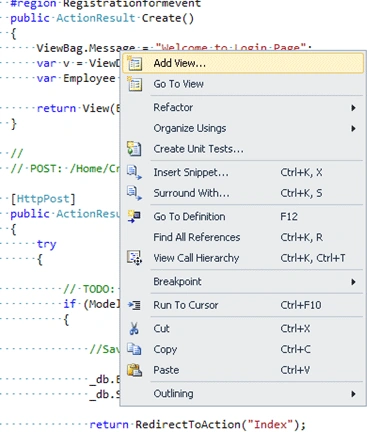Viewport: 367px width, 432px height.
Task: Open the Breakpoint submenu
Action: pos(243,281)
